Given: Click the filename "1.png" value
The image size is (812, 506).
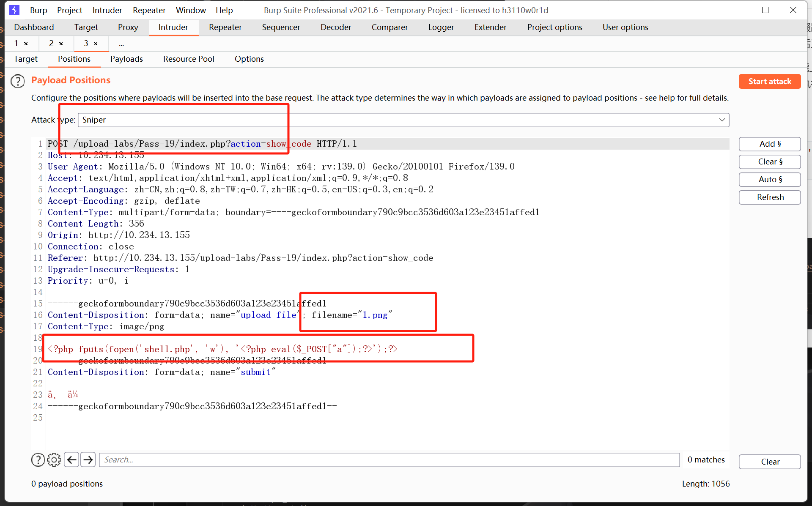Looking at the screenshot, I should pyautogui.click(x=375, y=315).
